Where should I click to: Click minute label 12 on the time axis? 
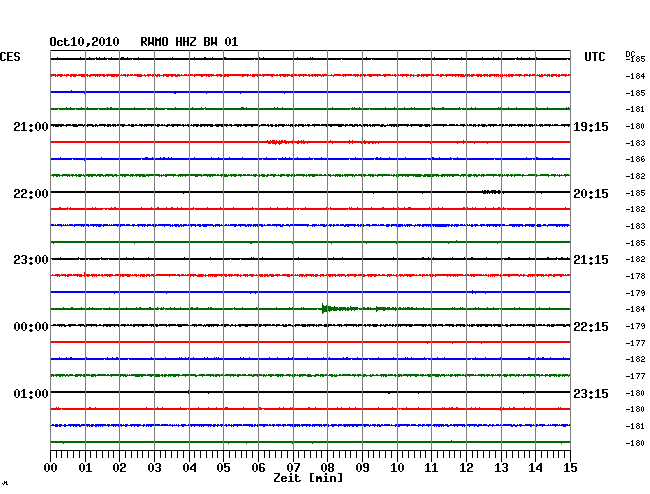(x=466, y=467)
